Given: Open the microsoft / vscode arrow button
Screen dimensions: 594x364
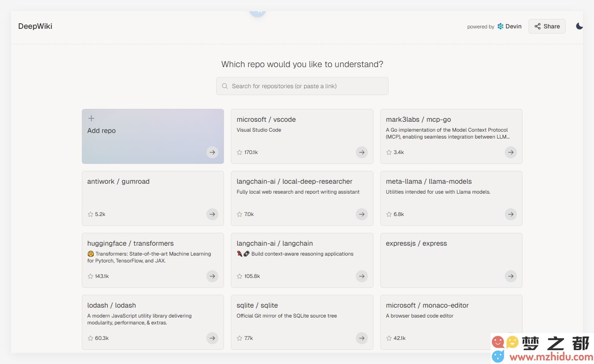Looking at the screenshot, I should pos(361,152).
